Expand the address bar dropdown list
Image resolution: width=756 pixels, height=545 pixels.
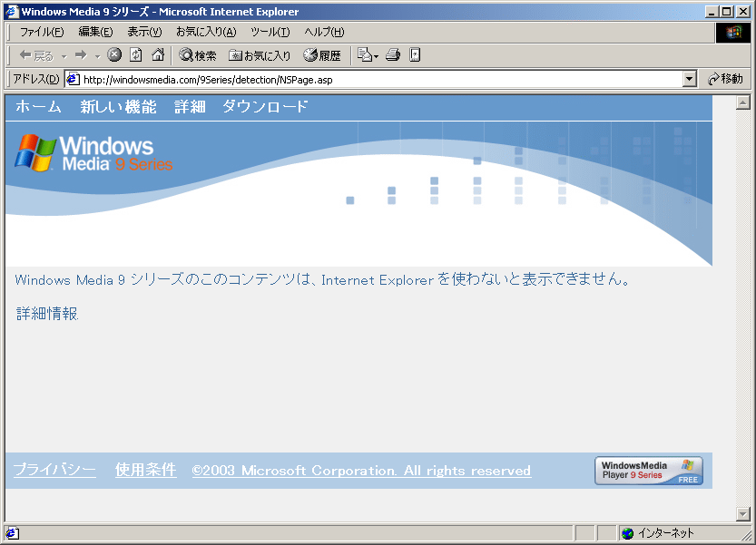[x=690, y=79]
